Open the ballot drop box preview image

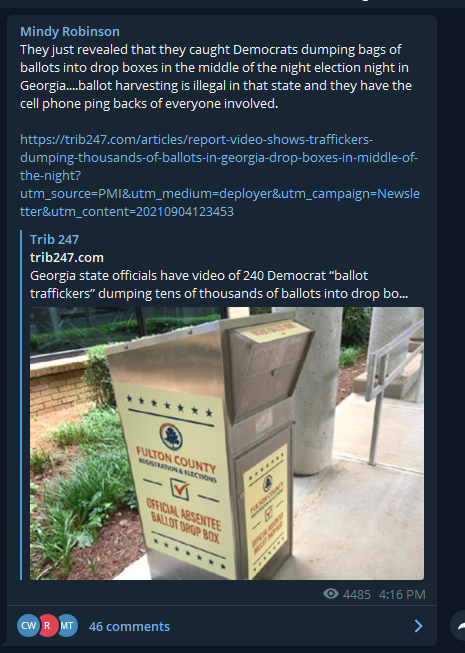tap(227, 444)
